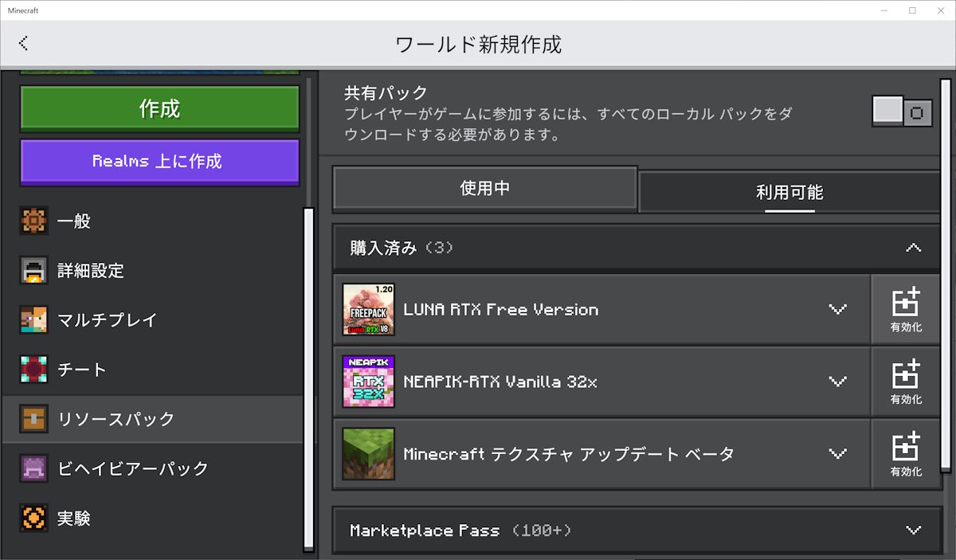Viewport: 956px width, 560px height.
Task: Click the ワールド新規作成 title text
Action: [478, 44]
